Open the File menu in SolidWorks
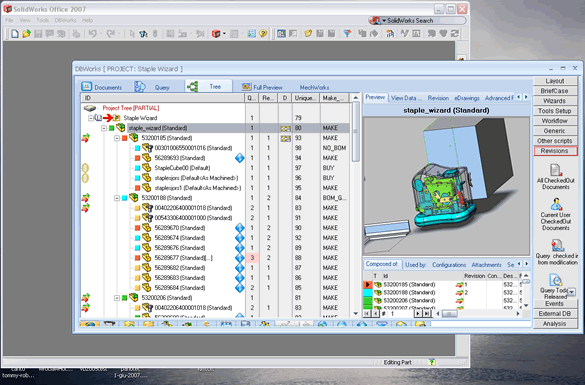 pos(9,20)
